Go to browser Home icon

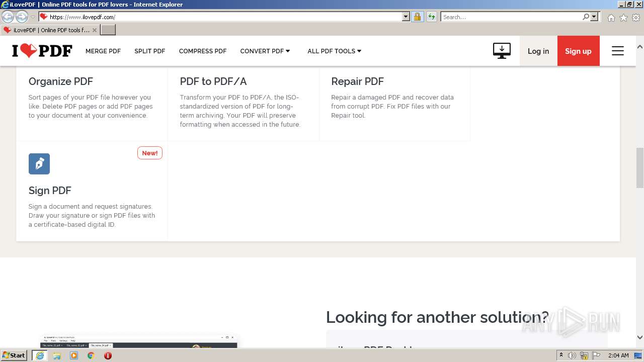tap(611, 18)
